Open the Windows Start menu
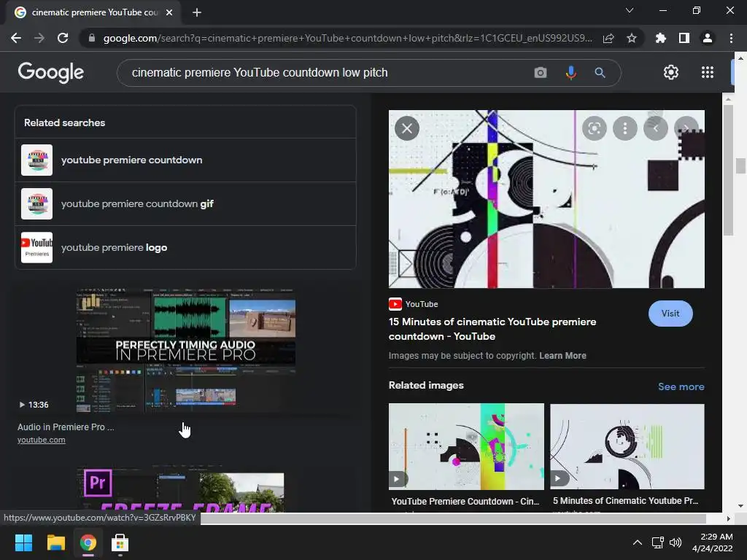747x560 pixels. (23, 542)
